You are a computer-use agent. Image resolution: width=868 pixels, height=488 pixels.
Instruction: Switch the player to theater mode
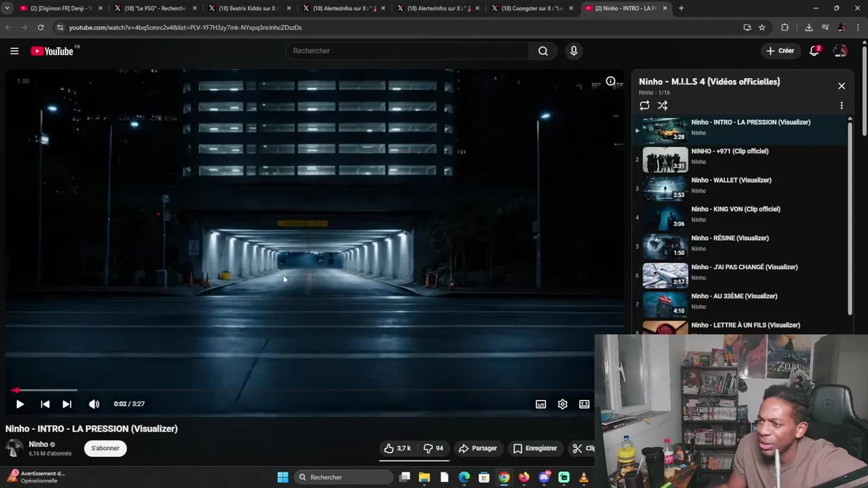[584, 404]
